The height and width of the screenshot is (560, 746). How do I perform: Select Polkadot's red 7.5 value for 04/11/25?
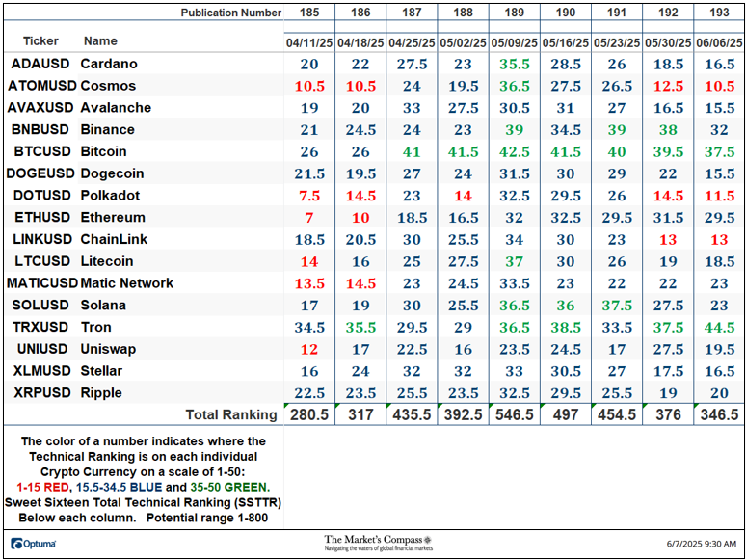point(309,196)
